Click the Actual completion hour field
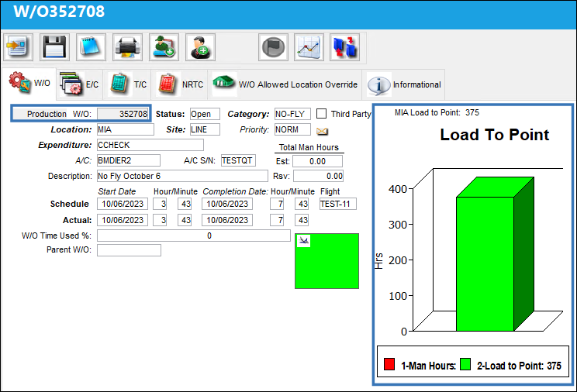Image resolution: width=577 pixels, height=392 pixels. point(277,220)
